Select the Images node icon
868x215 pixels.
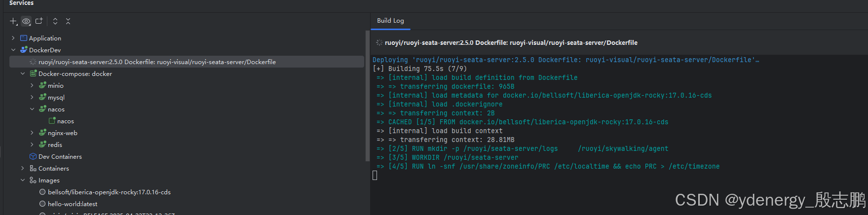coord(33,180)
